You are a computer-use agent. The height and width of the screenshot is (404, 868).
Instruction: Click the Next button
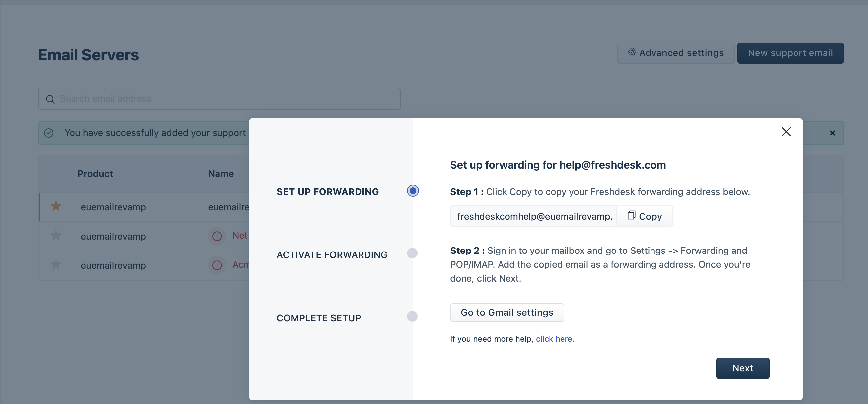pos(742,368)
